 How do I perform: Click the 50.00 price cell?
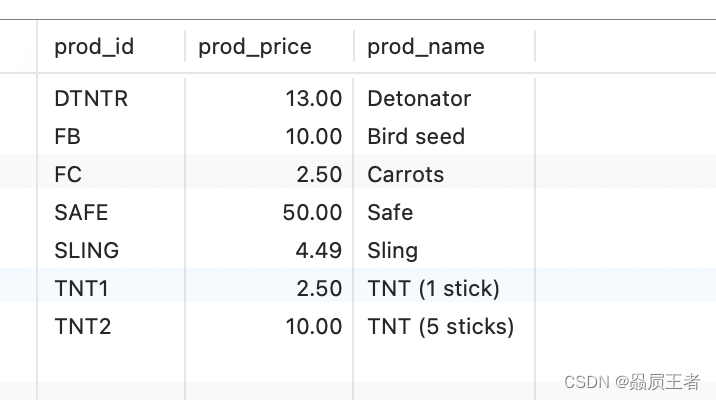[x=312, y=212]
